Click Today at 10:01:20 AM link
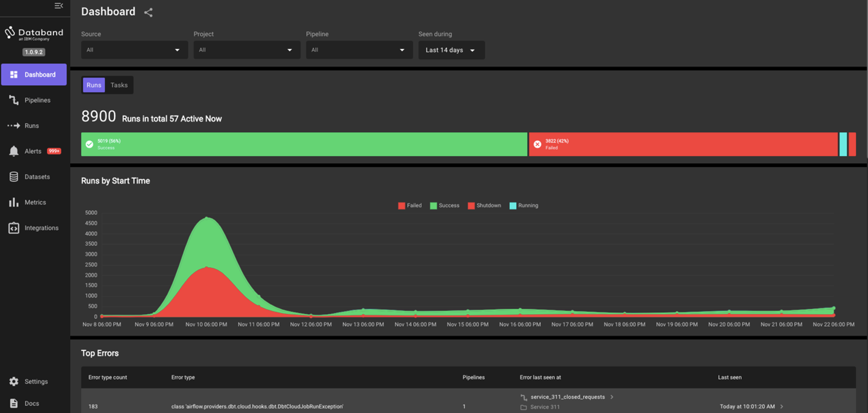 pos(747,406)
